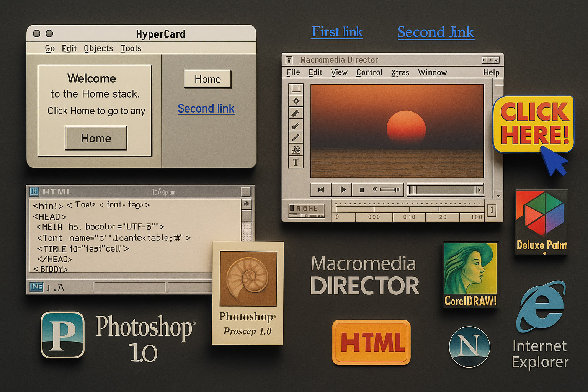The image size is (588, 392).
Task: Open Netscape Navigator via the N icon
Action: tap(469, 346)
